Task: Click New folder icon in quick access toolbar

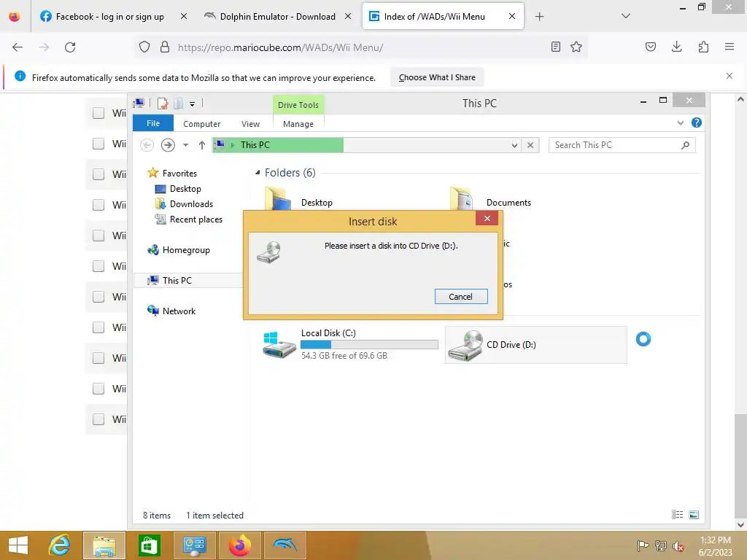Action: click(179, 104)
